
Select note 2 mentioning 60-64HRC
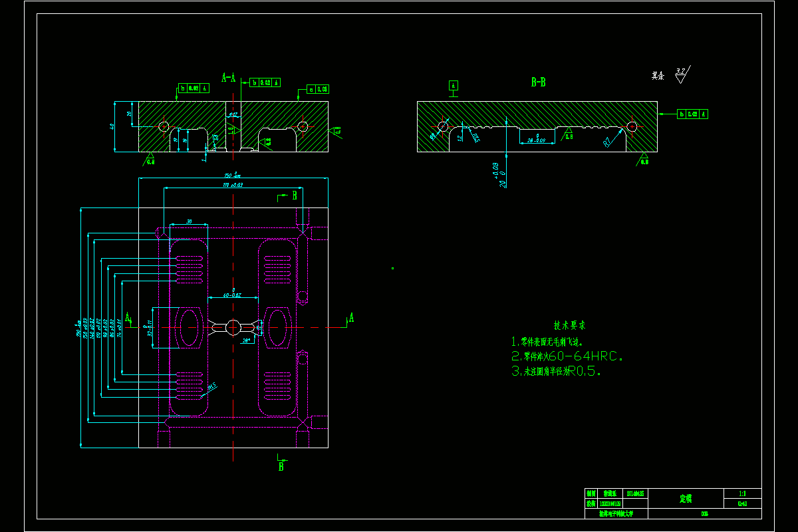pos(567,356)
